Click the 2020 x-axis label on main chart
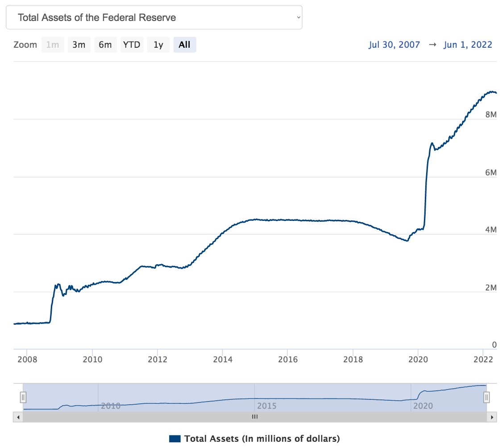The height and width of the screenshot is (448, 502). coord(418,359)
